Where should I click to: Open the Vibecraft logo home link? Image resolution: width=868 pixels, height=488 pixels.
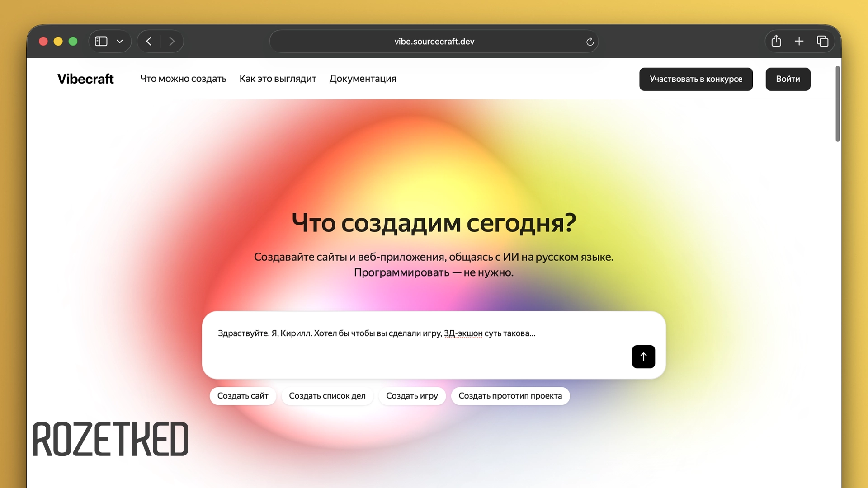(x=85, y=79)
